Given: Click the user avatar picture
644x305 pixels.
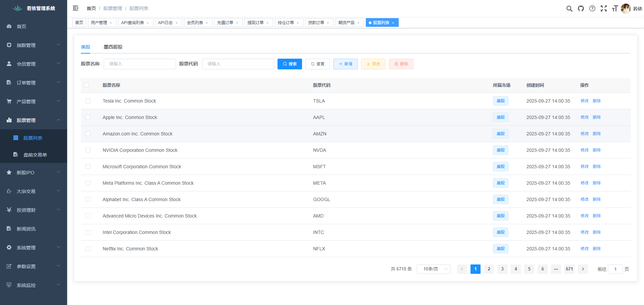Looking at the screenshot, I should click(x=626, y=9).
